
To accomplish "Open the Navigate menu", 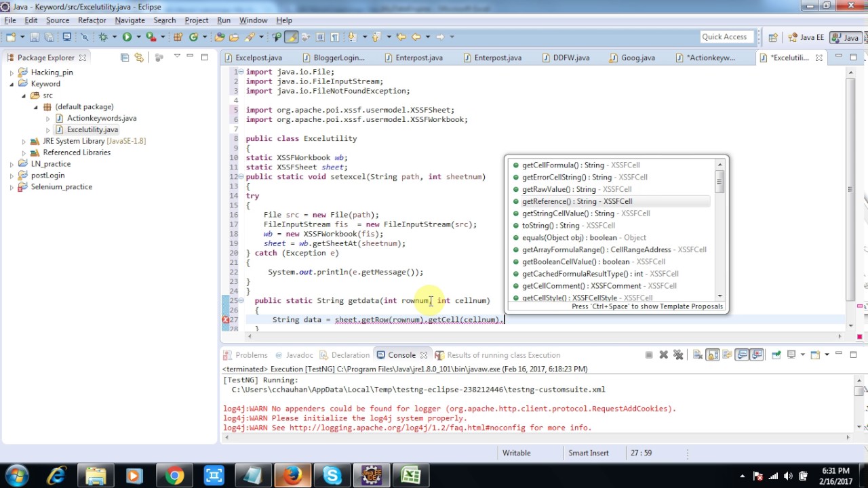I will [x=130, y=20].
